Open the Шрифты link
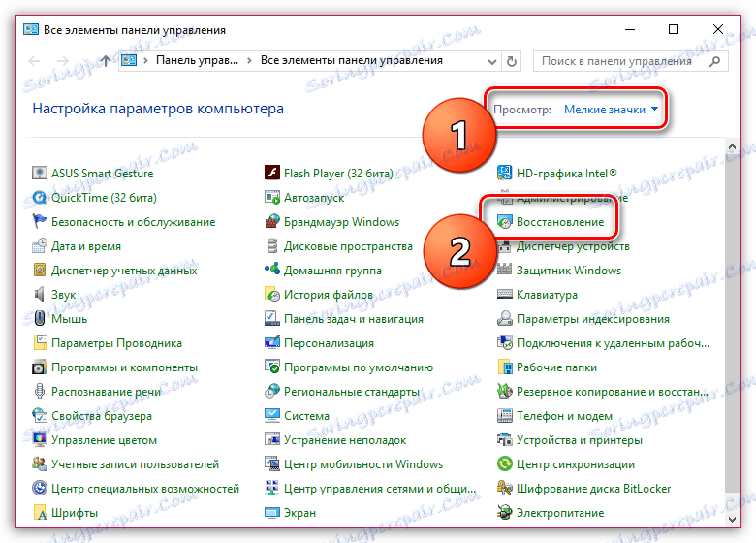Viewport: 756px width, 543px height. click(75, 513)
